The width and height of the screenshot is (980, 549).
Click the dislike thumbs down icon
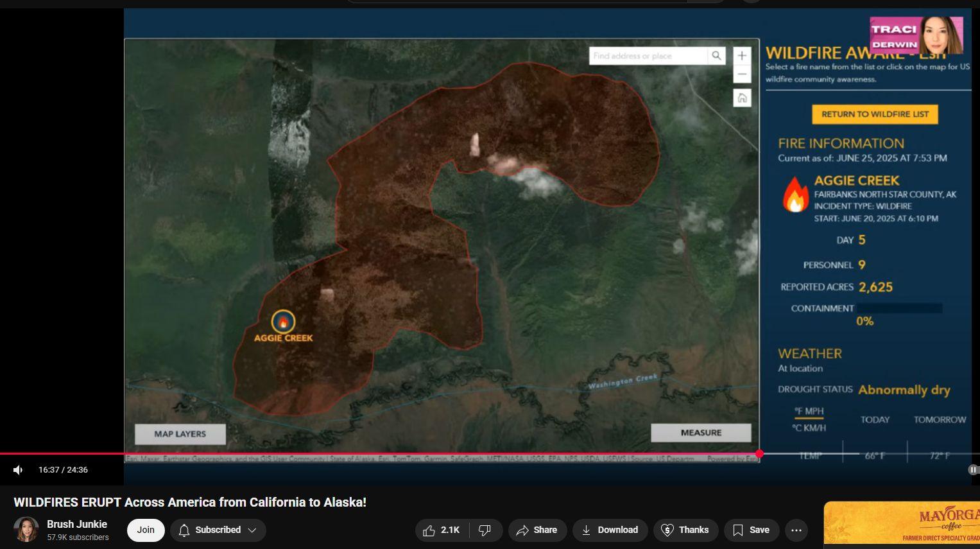click(x=485, y=530)
